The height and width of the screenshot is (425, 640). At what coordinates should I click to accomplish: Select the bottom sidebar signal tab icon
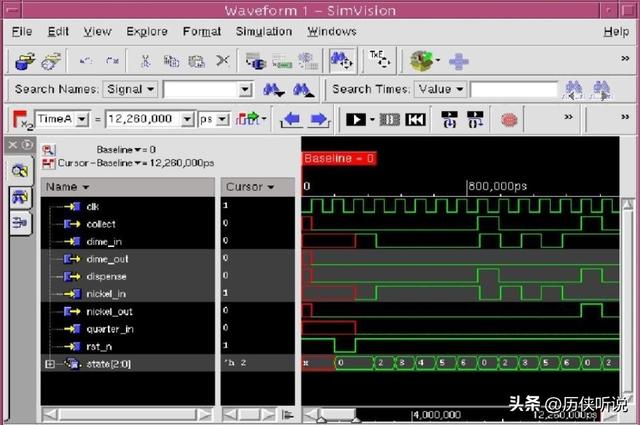[x=20, y=223]
